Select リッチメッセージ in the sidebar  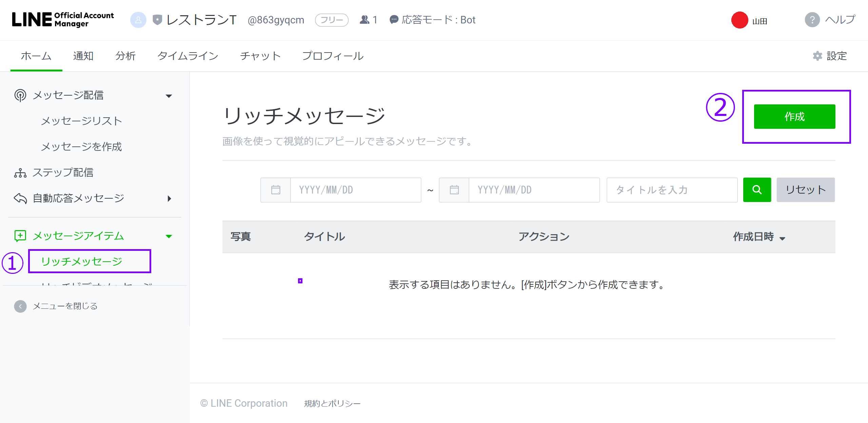81,261
